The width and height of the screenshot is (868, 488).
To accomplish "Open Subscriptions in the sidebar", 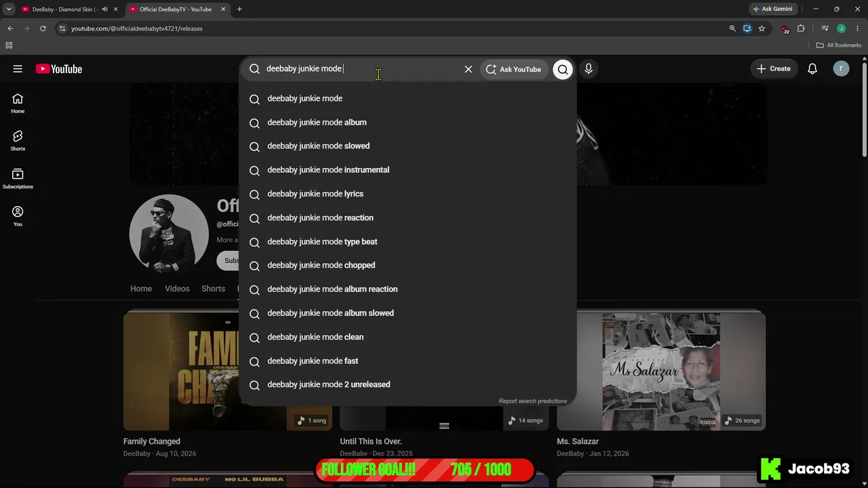I will (18, 178).
